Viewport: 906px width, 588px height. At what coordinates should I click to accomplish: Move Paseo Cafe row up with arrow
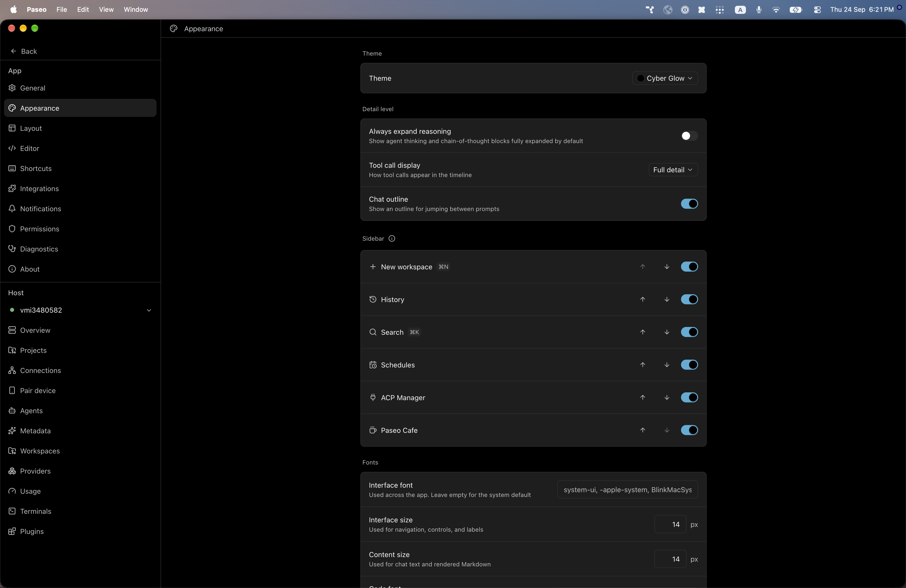click(643, 430)
